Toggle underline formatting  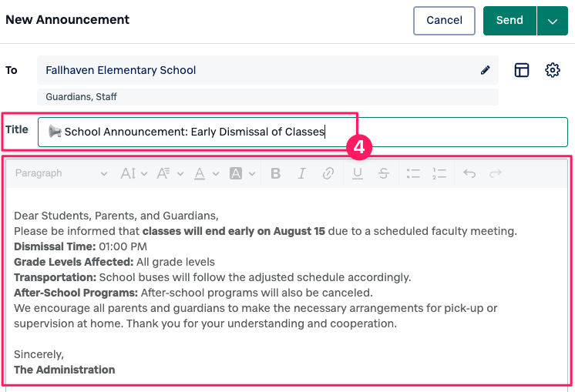coord(358,173)
